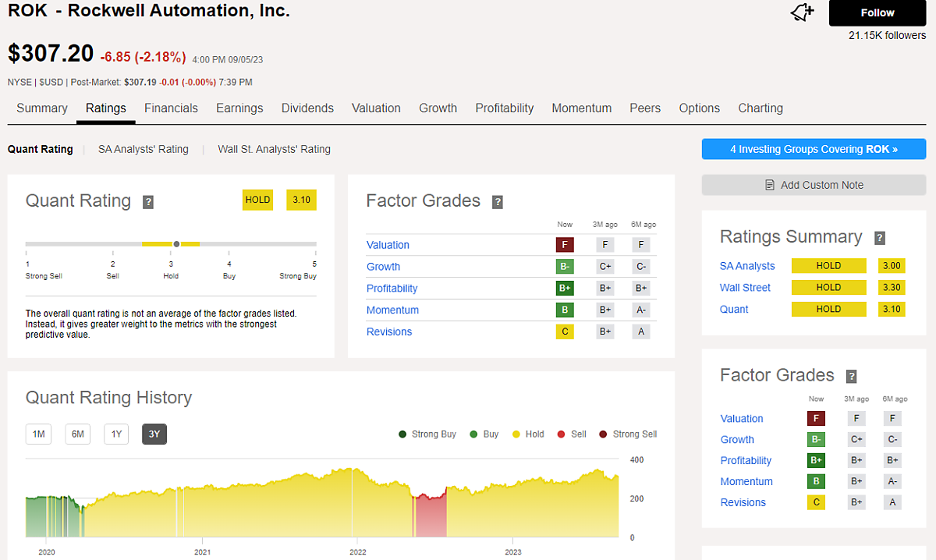The height and width of the screenshot is (560, 936).
Task: Open Quant Rating help question icon
Action: (x=148, y=202)
